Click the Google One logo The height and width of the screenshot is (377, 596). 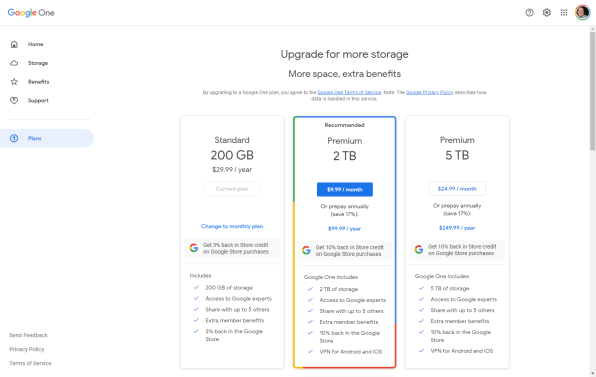tap(31, 13)
